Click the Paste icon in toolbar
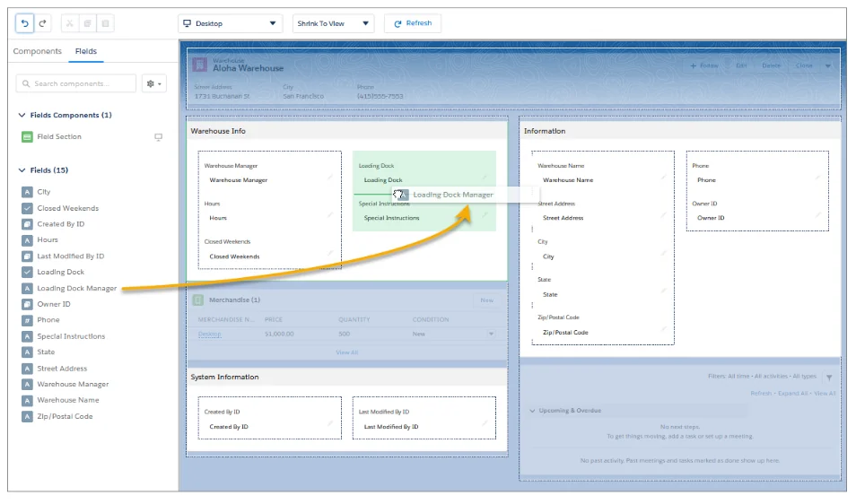This screenshot has width=856, height=504. [105, 23]
